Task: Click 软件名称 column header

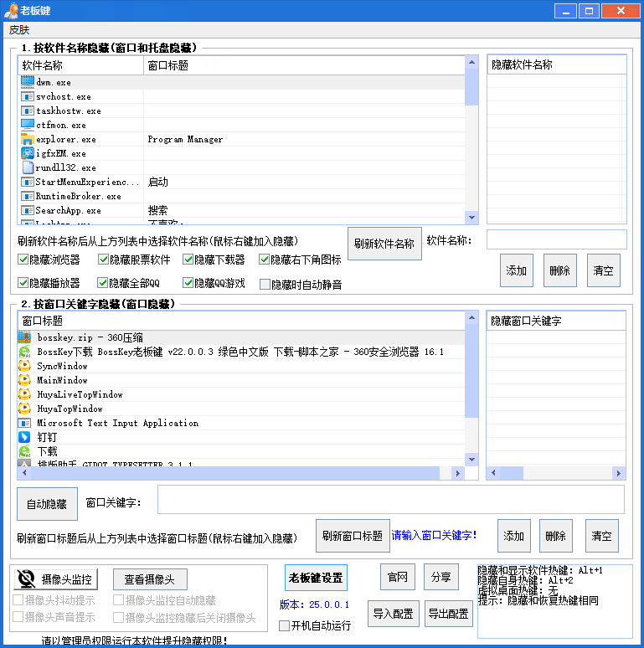Action: pyautogui.click(x=80, y=65)
